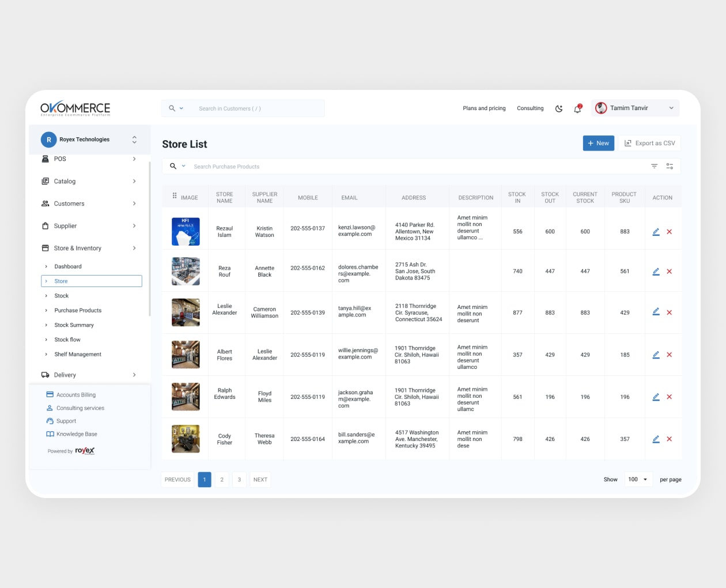
Task: Edit the Rezaul Islam store row
Action: click(x=656, y=232)
